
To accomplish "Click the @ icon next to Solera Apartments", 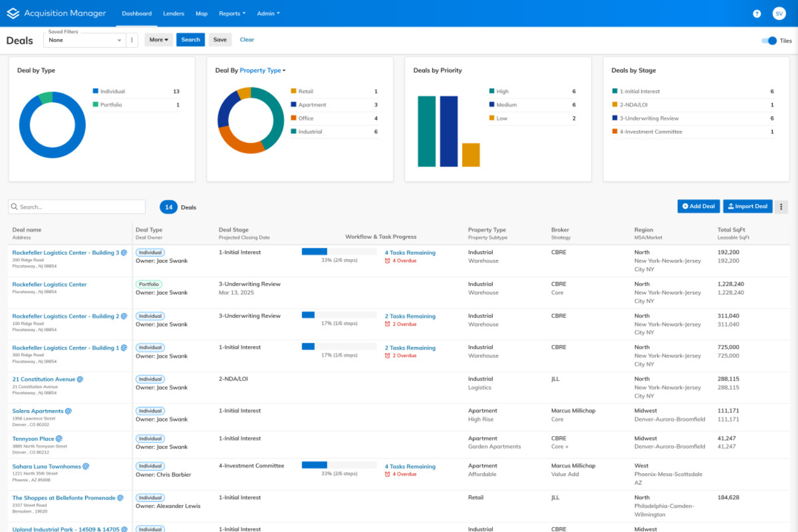I will click(x=68, y=411).
